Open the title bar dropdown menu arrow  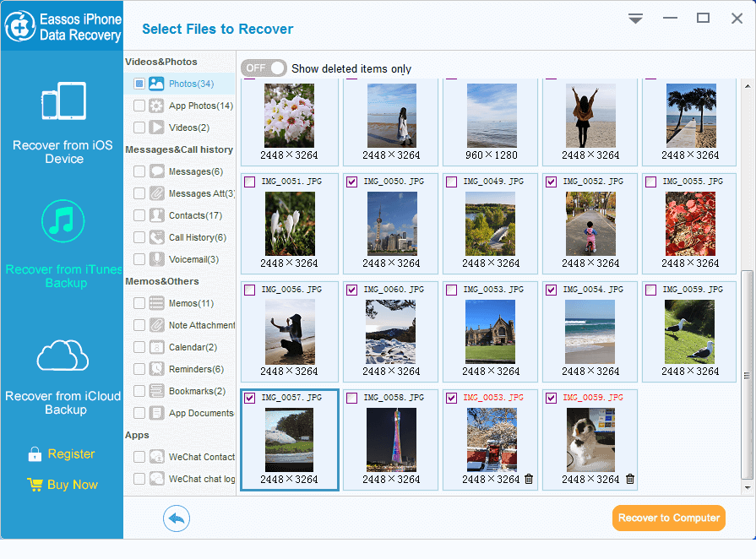[x=636, y=19]
